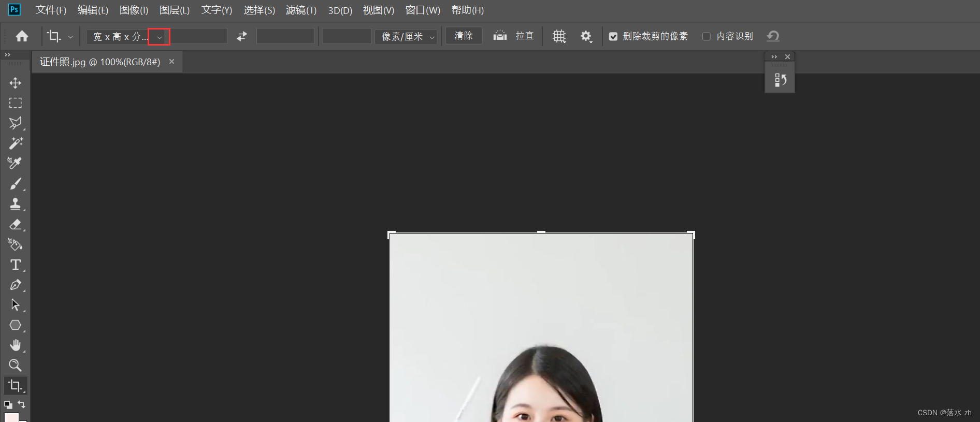Click the crop height input field

285,36
